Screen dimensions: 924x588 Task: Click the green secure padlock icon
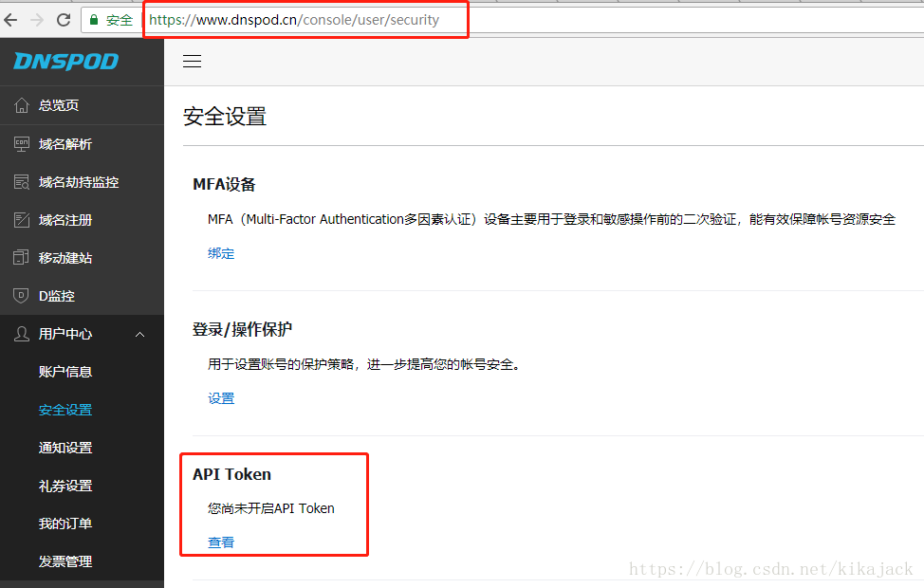(94, 20)
